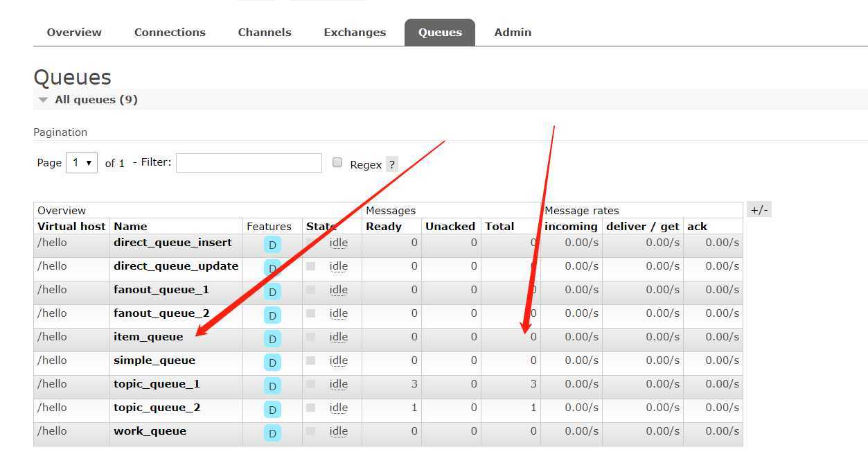The width and height of the screenshot is (868, 461).
Task: Focus the queue Filter text field
Action: pos(249,163)
